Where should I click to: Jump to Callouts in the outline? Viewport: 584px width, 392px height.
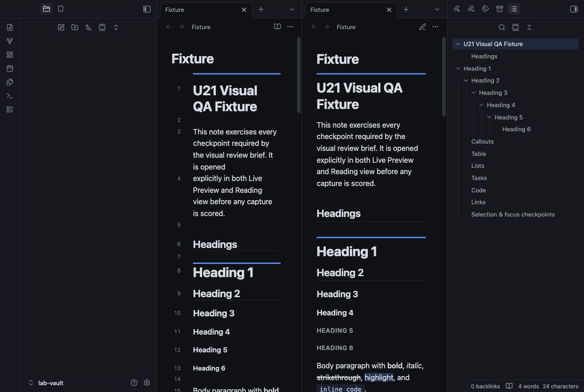point(482,141)
